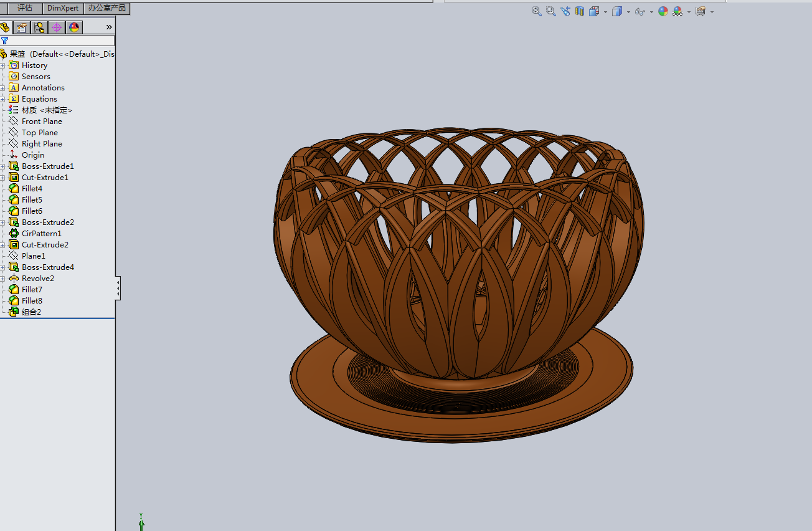This screenshot has width=812, height=531.
Task: Switch to the DimXpertManager crosshair tab
Action: (x=57, y=27)
